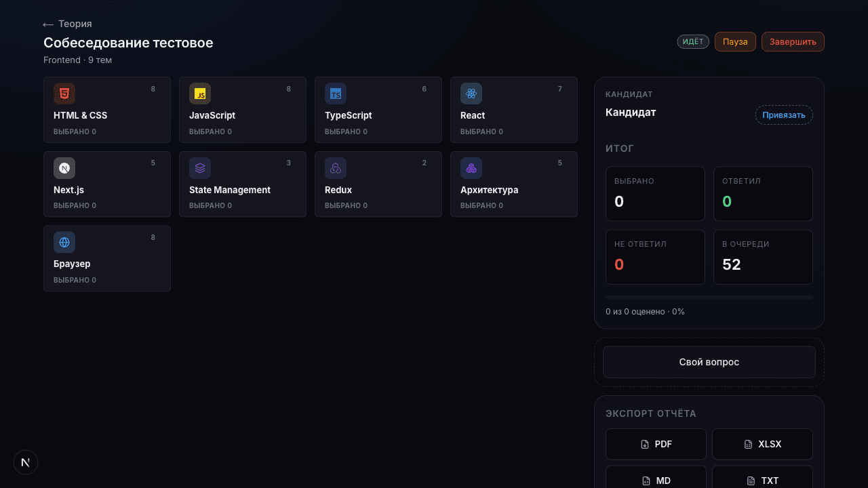
Task: Click the back arrow next to Теория
Action: pyautogui.click(x=48, y=24)
